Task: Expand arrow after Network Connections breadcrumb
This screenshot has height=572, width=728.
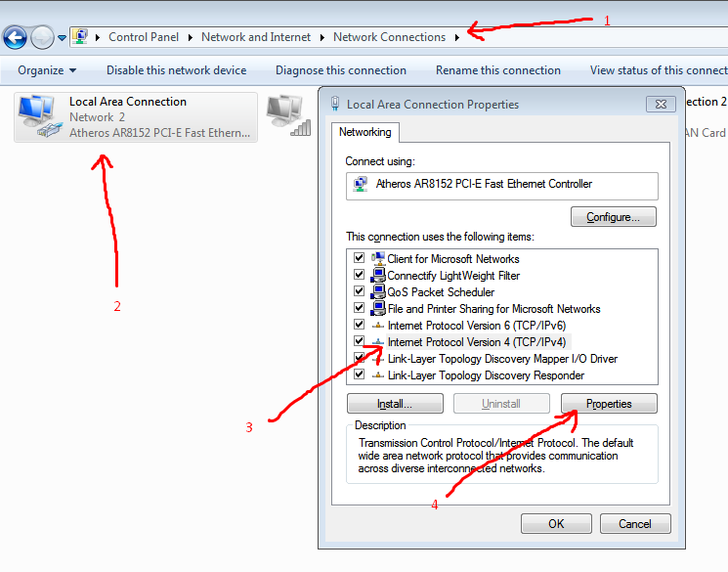Action: [457, 37]
